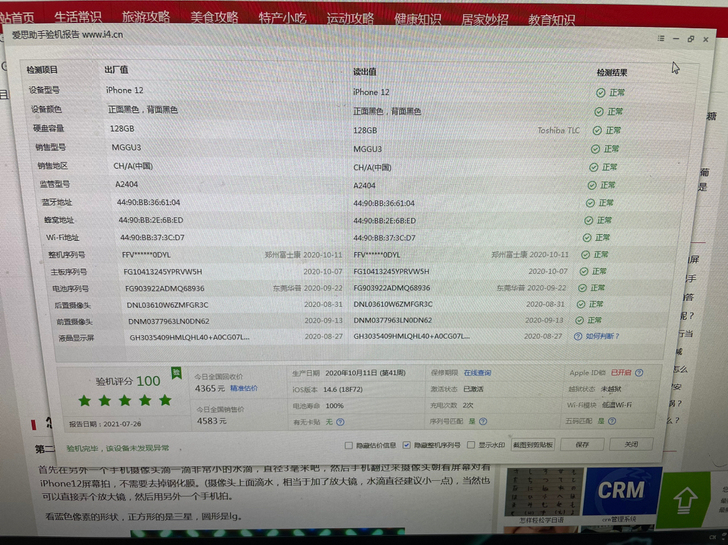Click 关闭 button at report bottom
728x545 pixels.
631,444
